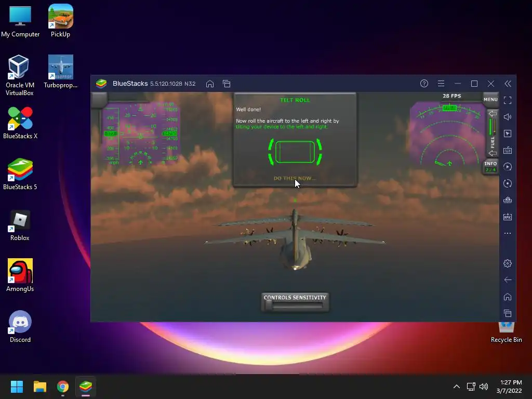
Task: Select the Roblox desktop shortcut
Action: [20, 225]
